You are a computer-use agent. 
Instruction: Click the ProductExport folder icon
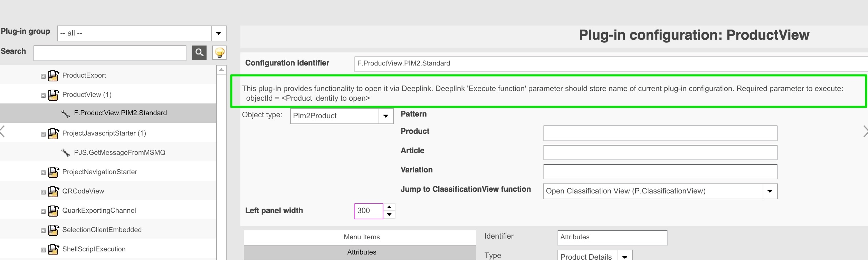(x=54, y=76)
